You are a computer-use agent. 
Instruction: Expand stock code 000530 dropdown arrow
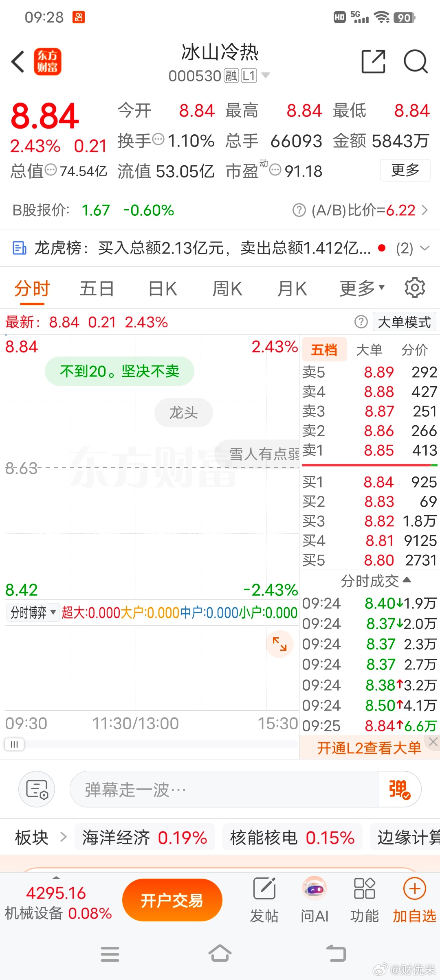click(266, 75)
